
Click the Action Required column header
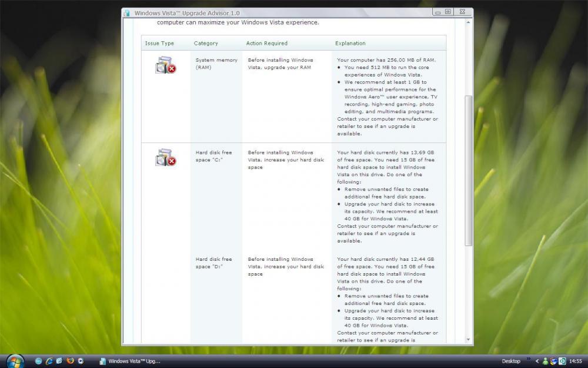[x=266, y=43]
